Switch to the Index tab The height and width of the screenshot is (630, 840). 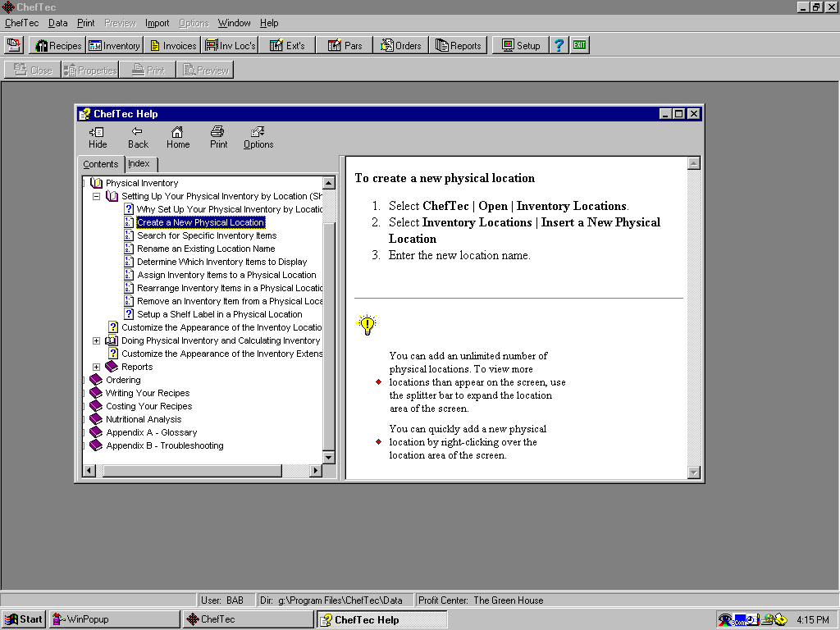tap(139, 164)
